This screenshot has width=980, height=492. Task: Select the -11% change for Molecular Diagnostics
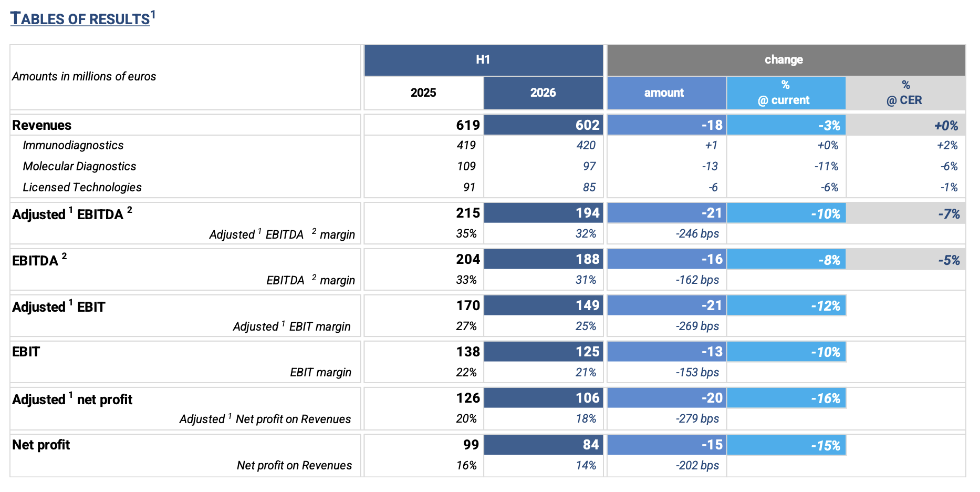[826, 167]
